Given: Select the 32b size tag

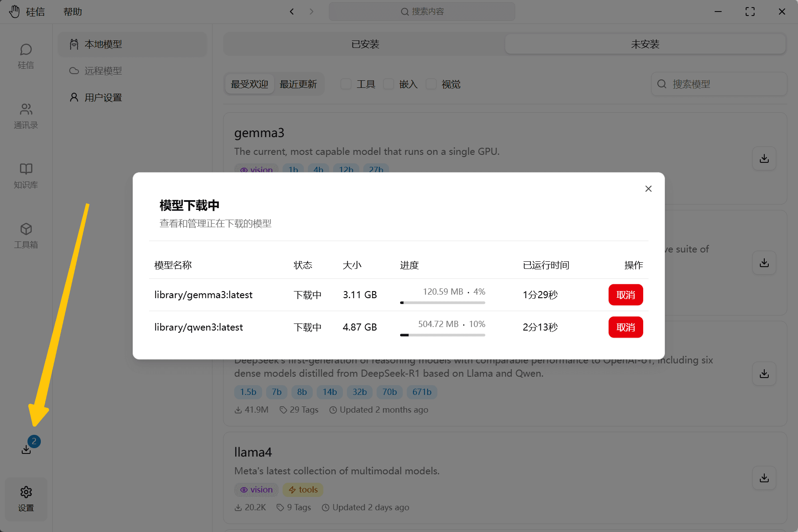Looking at the screenshot, I should [360, 392].
